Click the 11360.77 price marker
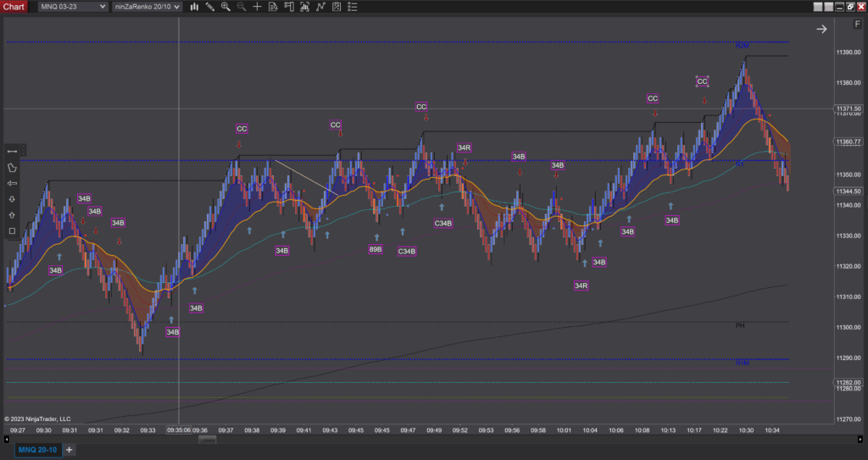The height and width of the screenshot is (460, 868). tap(848, 141)
